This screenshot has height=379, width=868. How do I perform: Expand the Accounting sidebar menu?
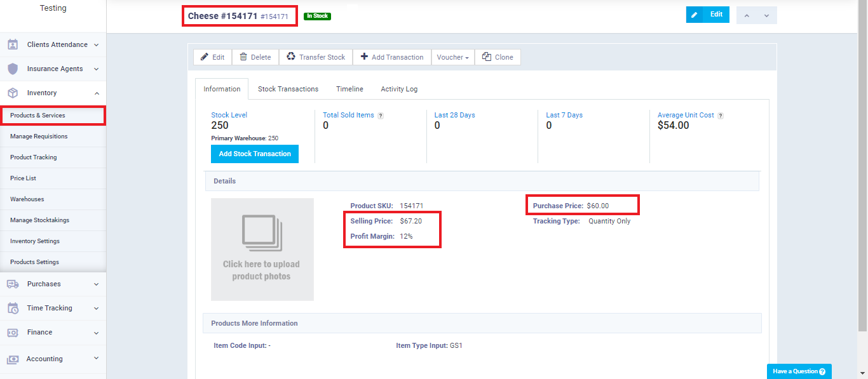point(97,359)
